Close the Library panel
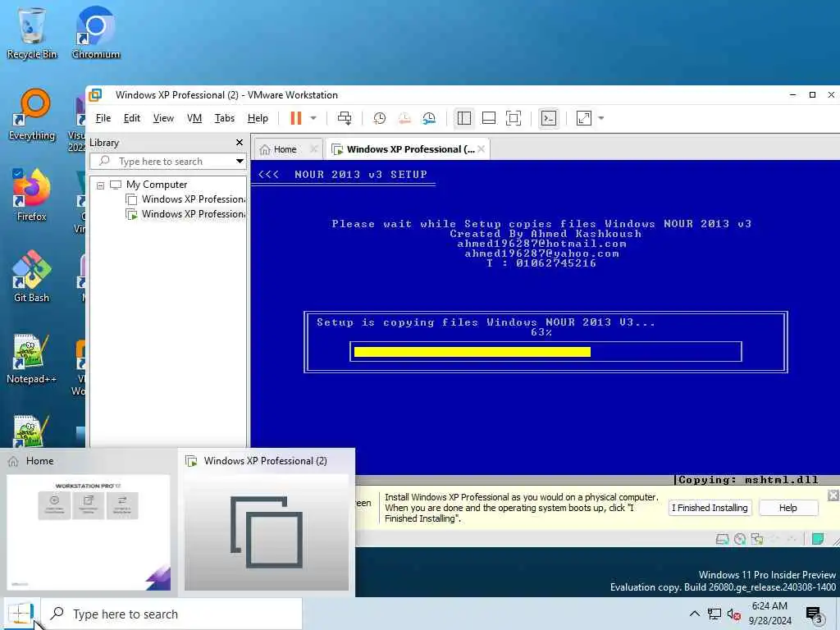Screen dimensions: 840x630 [x=239, y=143]
